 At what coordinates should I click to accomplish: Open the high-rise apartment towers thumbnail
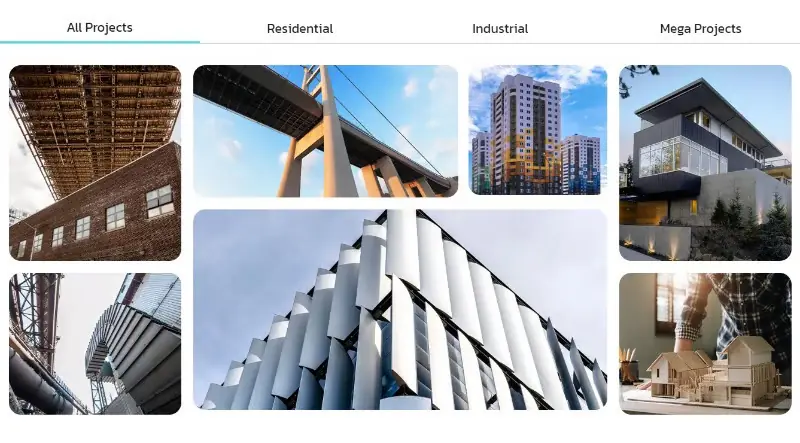tap(538, 130)
